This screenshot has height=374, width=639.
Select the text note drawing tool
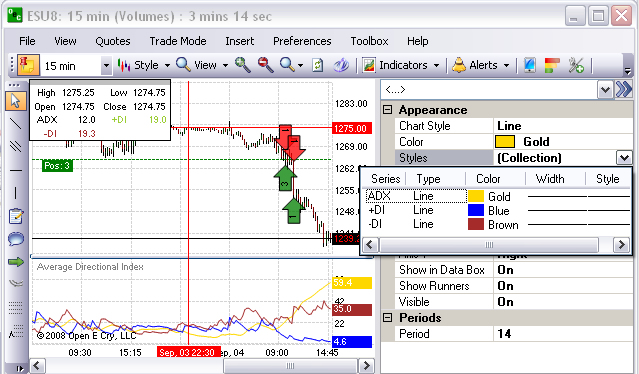[x=15, y=216]
